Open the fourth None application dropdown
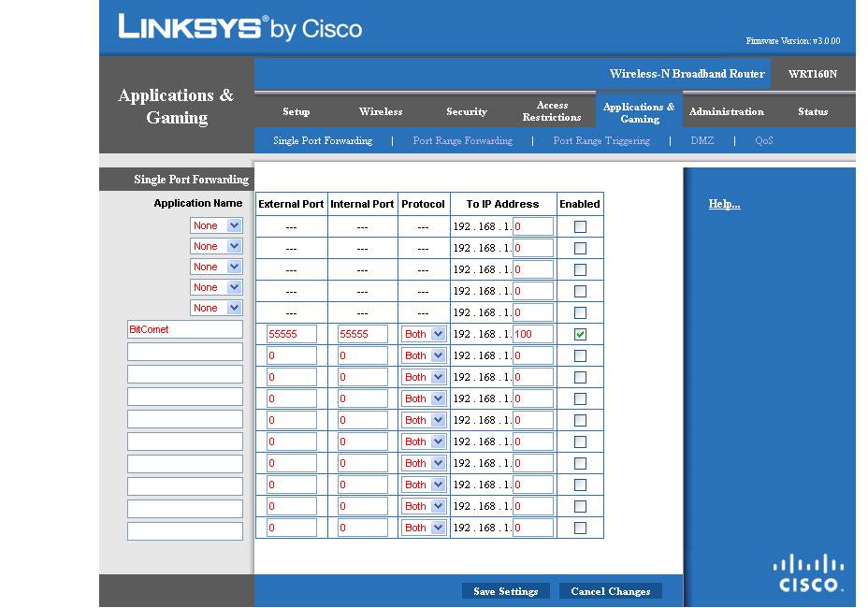 216,287
